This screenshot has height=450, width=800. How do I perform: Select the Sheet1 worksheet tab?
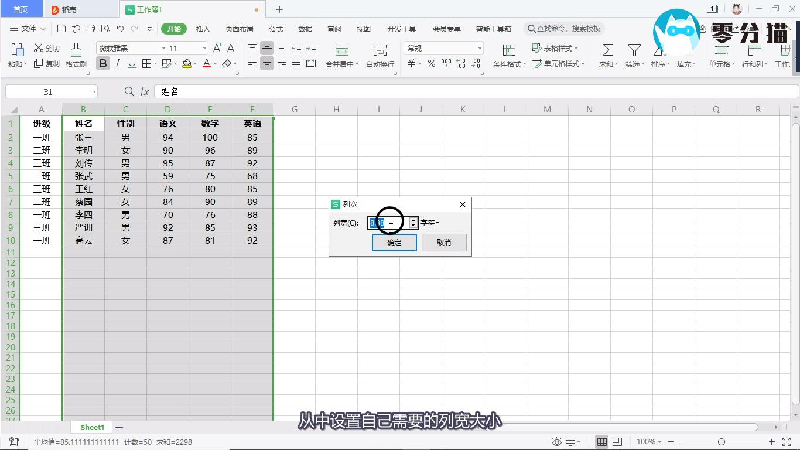click(92, 426)
